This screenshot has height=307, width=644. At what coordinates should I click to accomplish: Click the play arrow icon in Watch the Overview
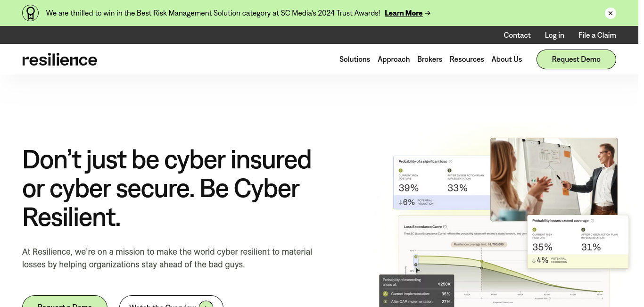tap(206, 304)
